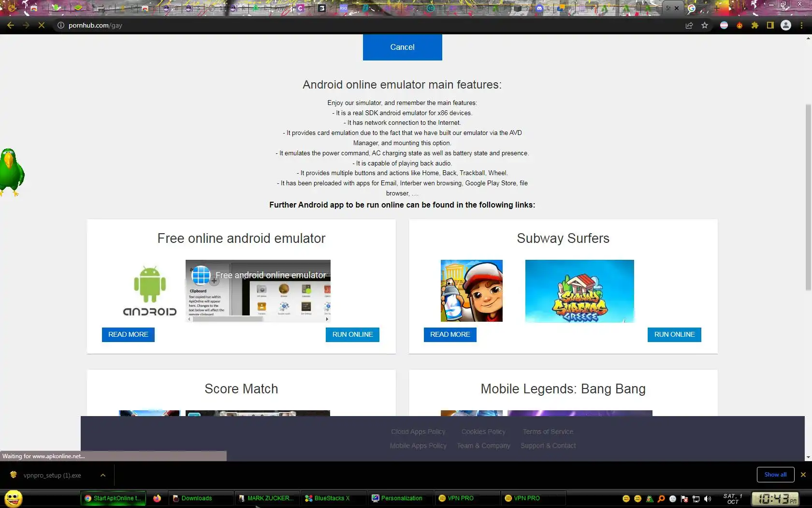Open the Support & Contact link
The image size is (812, 508).
(548, 446)
